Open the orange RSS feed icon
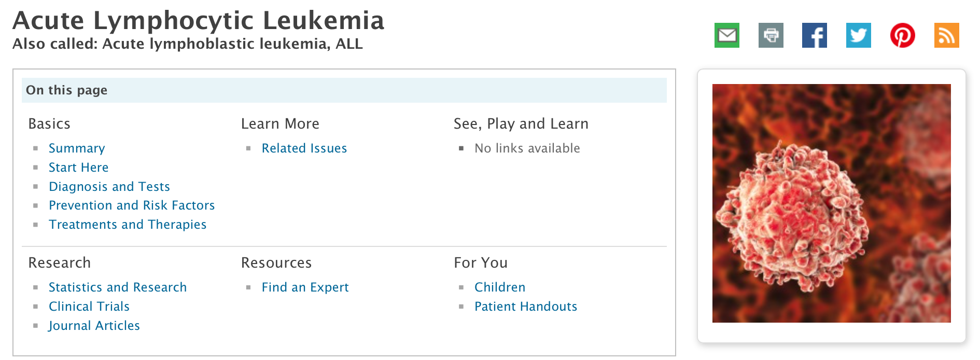Screen dimensions: 980x360 [946, 35]
